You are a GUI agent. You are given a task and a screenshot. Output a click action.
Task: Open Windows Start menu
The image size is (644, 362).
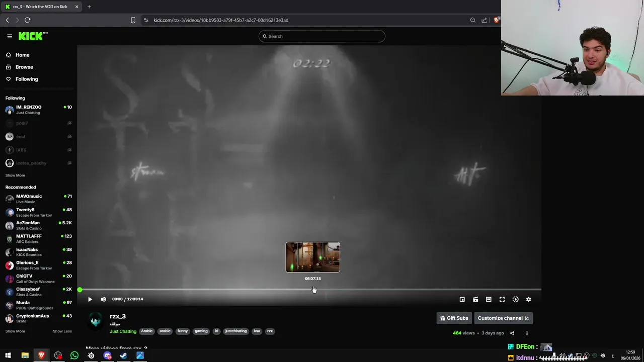(x=8, y=355)
